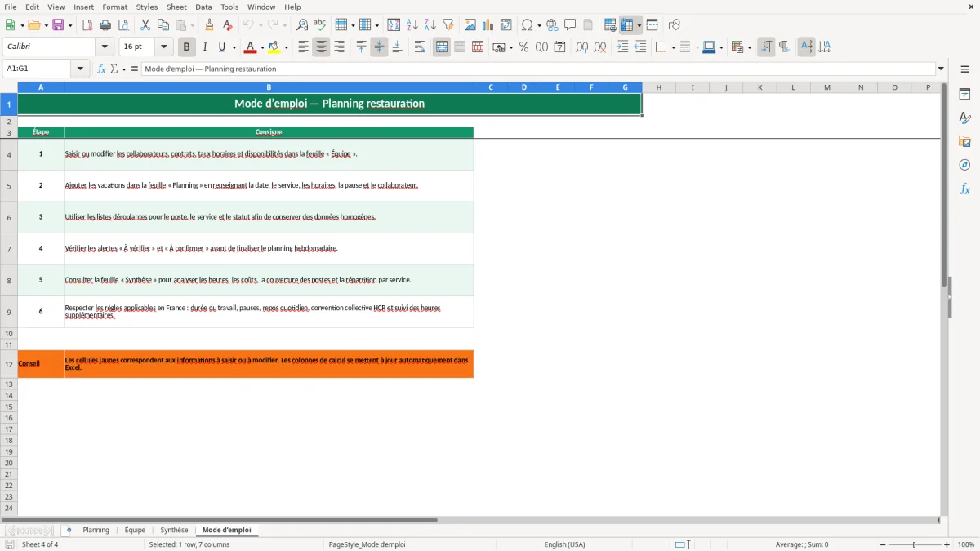
Task: Toggle left-to-right text direction
Action: [x=766, y=47]
